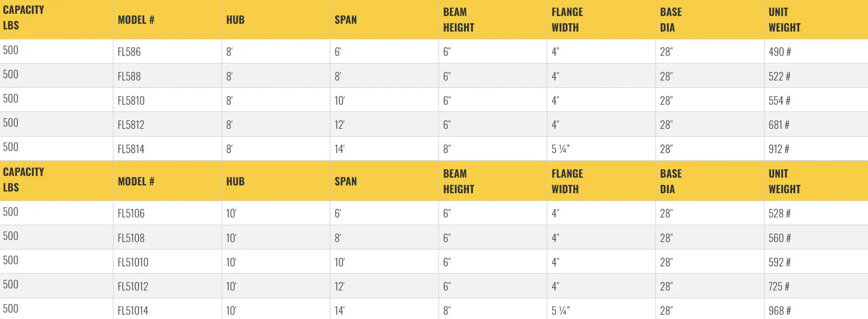Click the 554 # weight value
This screenshot has width=868, height=319.
[x=779, y=101]
